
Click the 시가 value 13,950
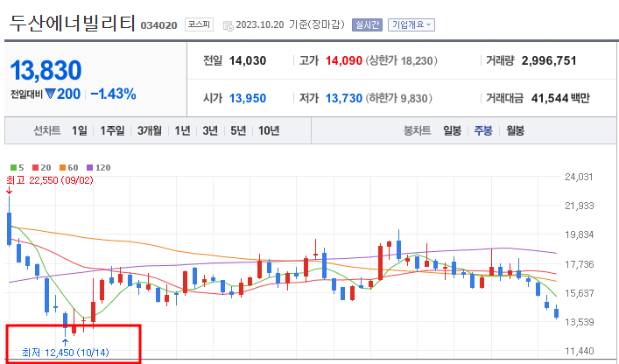tap(248, 98)
